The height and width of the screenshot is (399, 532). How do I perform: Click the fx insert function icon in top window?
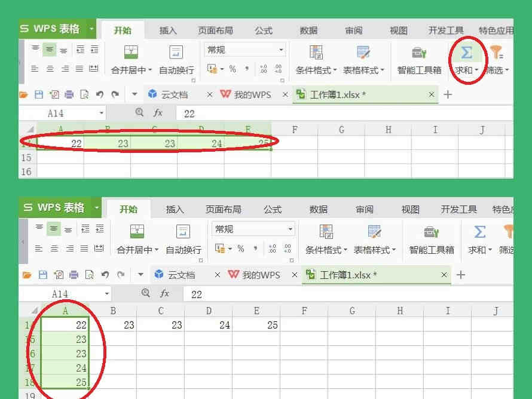click(158, 113)
